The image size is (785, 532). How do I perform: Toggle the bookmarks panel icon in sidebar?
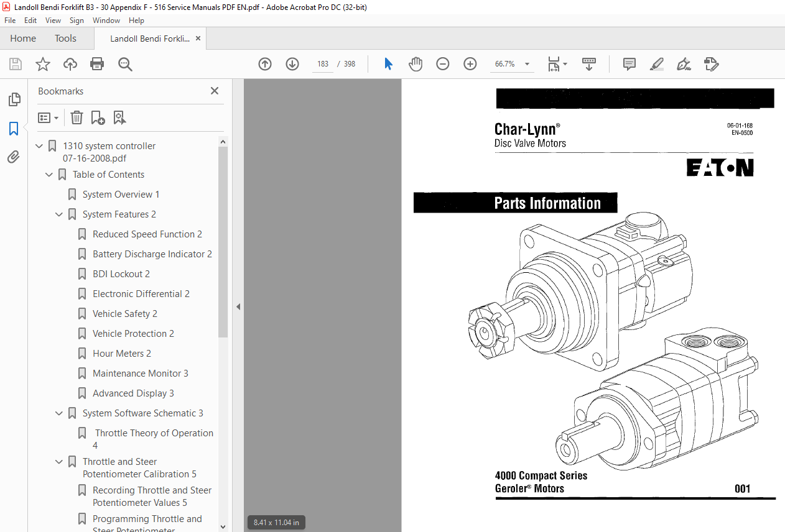(x=14, y=129)
